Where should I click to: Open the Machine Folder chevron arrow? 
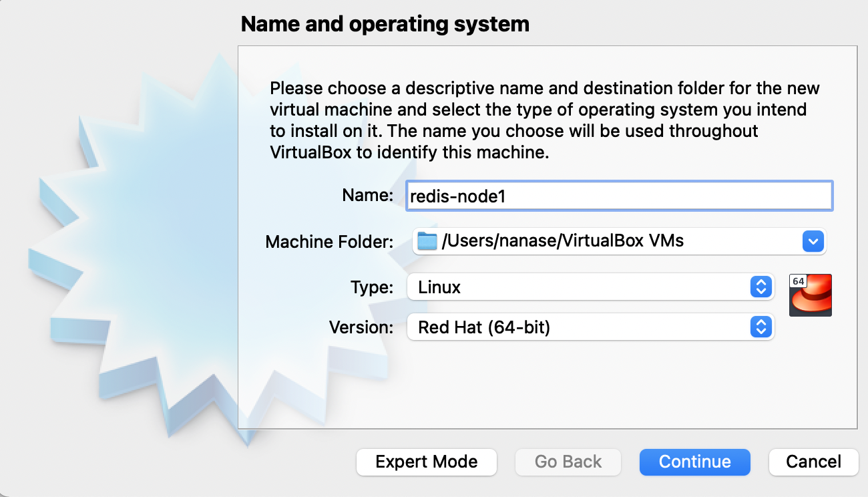click(x=813, y=241)
